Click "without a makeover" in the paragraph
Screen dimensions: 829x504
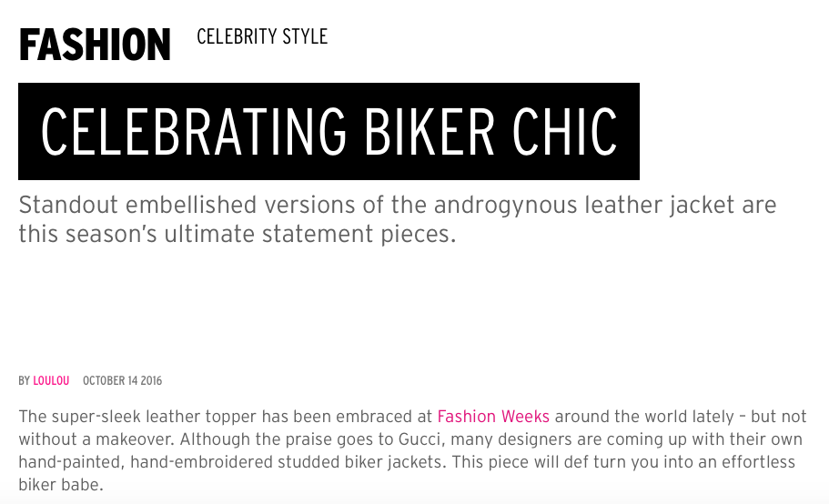click(x=84, y=439)
